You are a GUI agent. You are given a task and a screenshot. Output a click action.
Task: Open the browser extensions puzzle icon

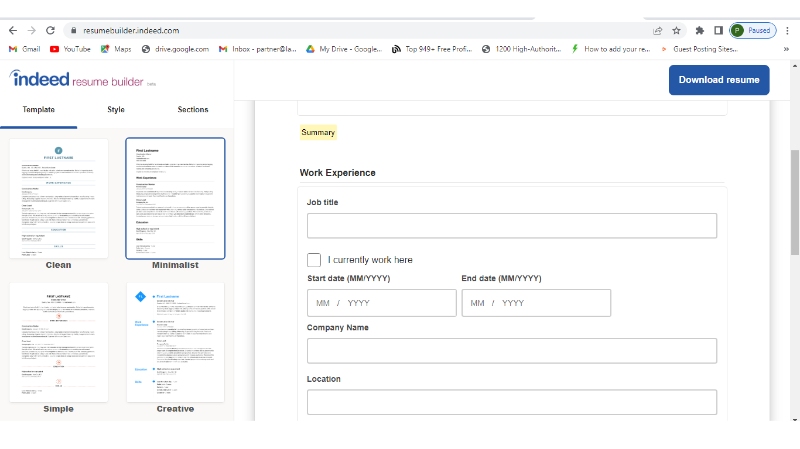coord(699,31)
